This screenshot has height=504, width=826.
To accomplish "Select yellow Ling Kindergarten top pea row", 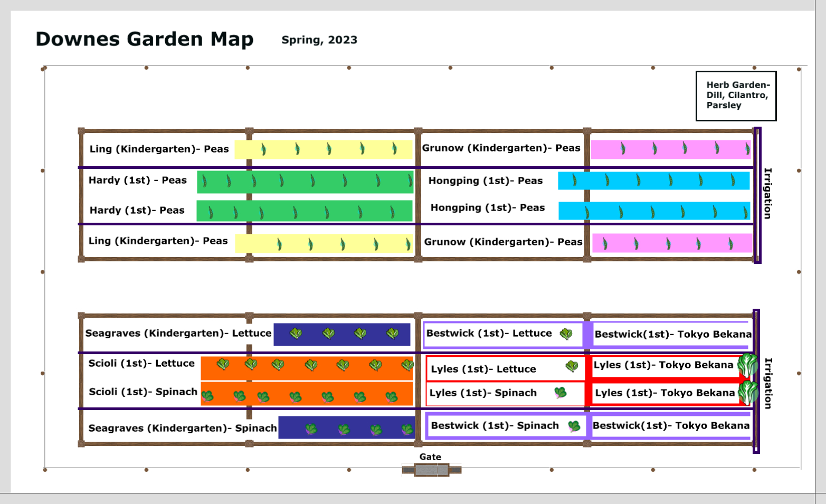I will tap(324, 149).
